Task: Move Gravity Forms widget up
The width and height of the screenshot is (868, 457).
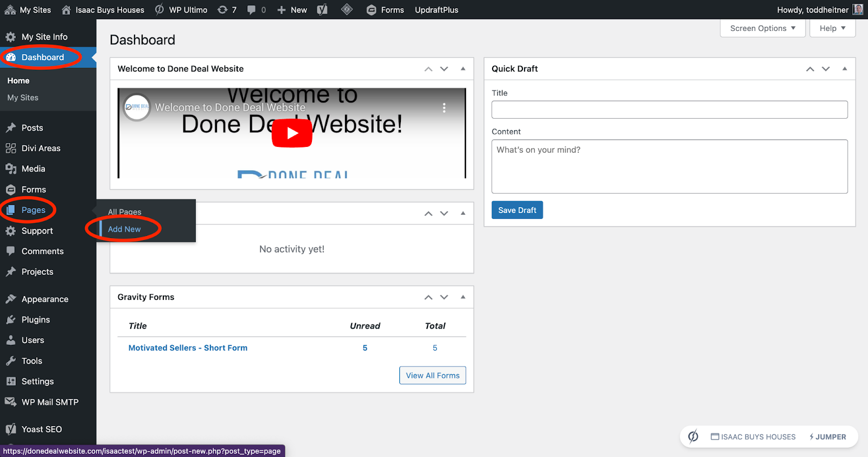Action: pyautogui.click(x=429, y=297)
